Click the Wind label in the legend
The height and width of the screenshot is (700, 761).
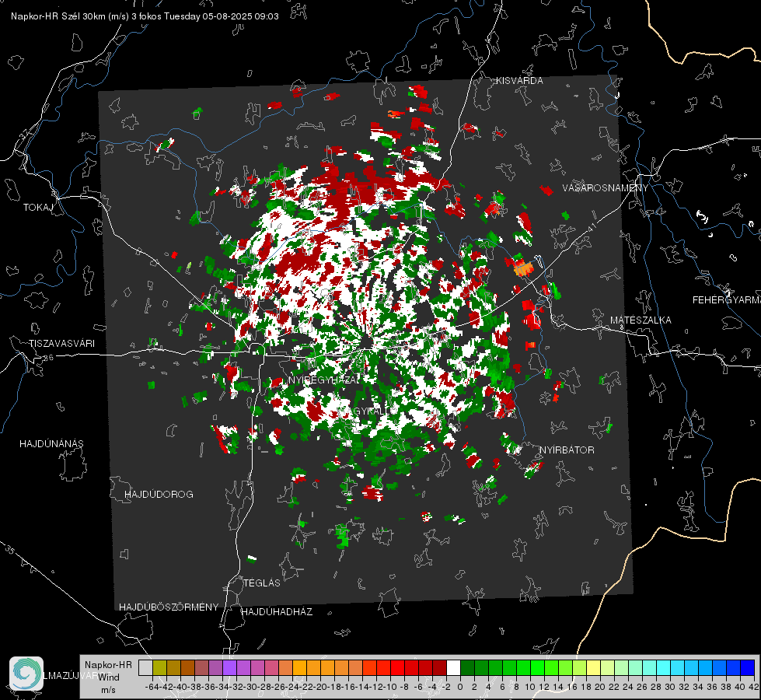click(109, 677)
